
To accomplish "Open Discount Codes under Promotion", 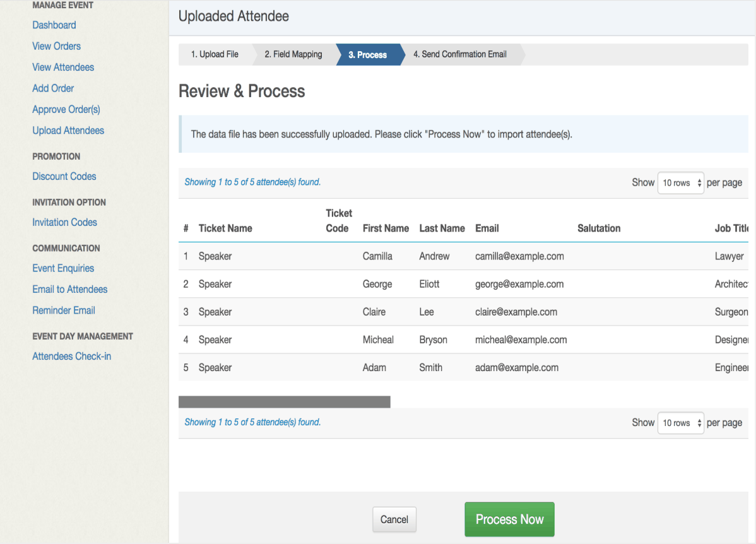I will (64, 177).
